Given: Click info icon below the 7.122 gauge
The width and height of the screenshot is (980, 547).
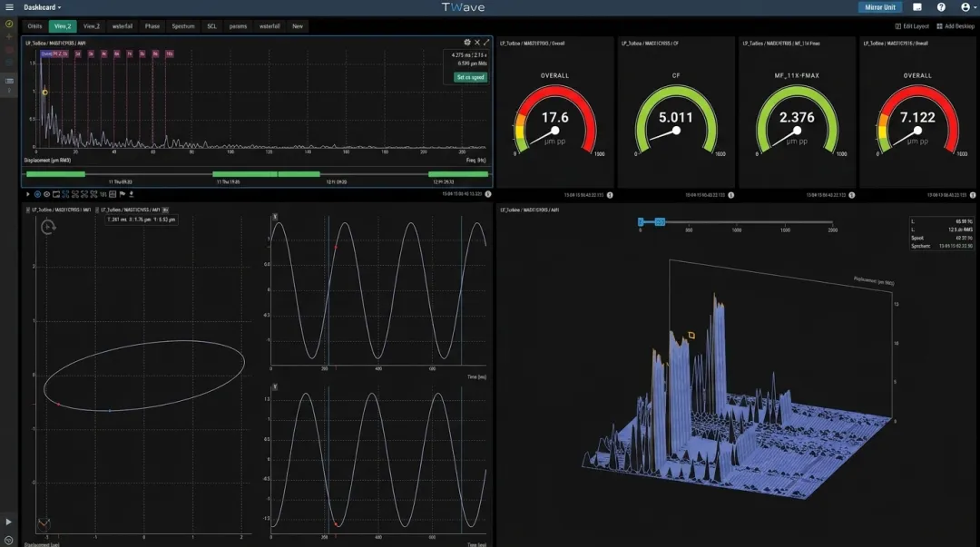Looking at the screenshot, I should tap(973, 195).
